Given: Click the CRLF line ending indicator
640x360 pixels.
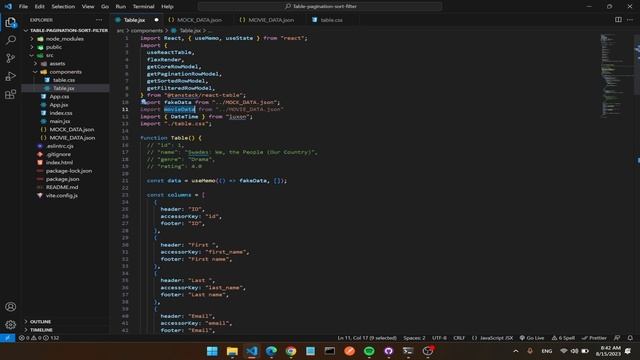Looking at the screenshot, I should (459, 338).
